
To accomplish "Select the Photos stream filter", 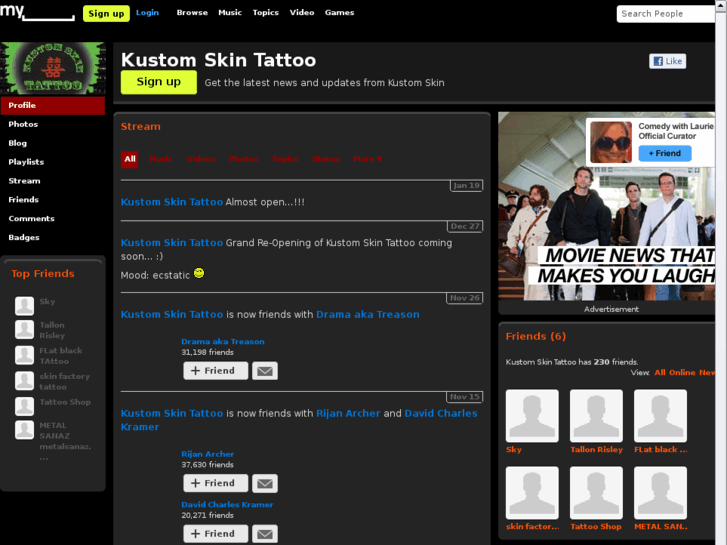I will coord(243,159).
